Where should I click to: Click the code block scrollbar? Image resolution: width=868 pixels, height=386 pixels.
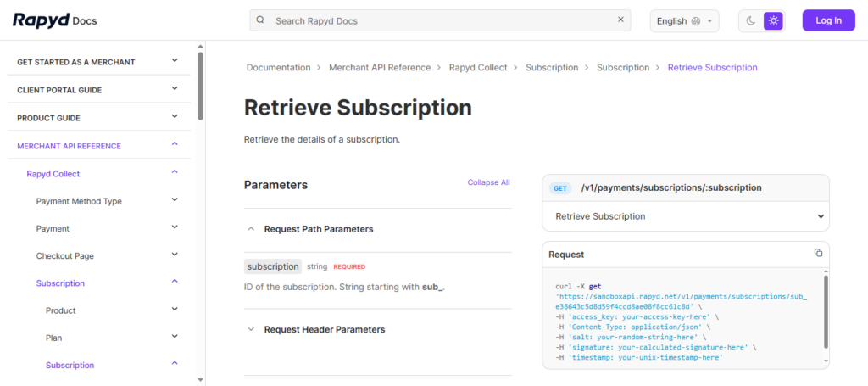click(x=826, y=312)
